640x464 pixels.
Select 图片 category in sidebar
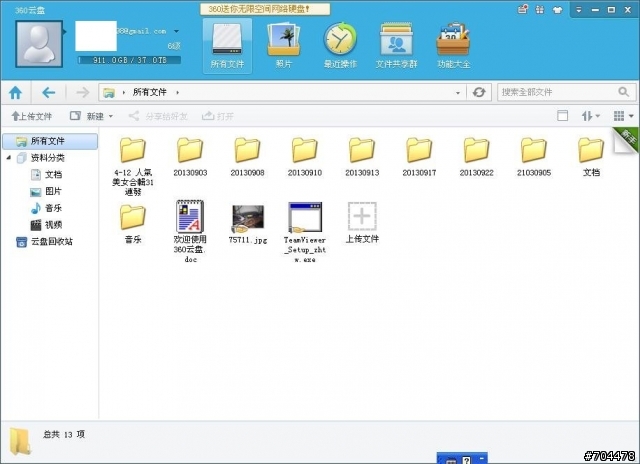(47, 191)
